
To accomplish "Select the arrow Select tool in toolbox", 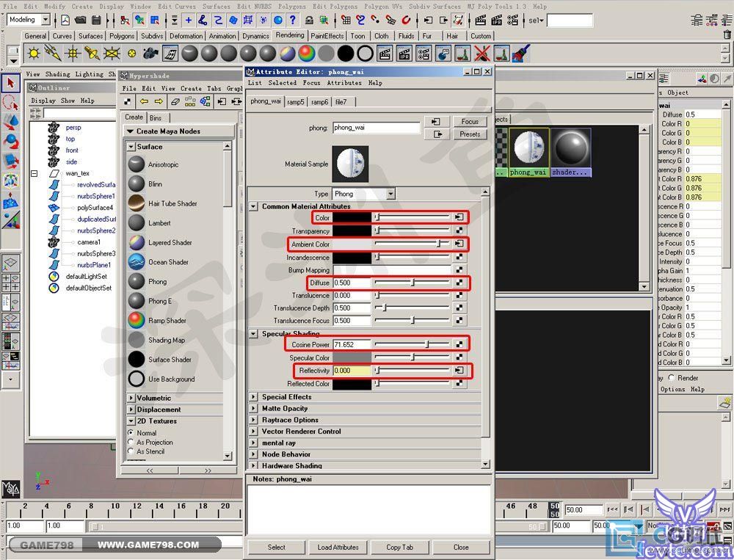I will click(x=11, y=84).
